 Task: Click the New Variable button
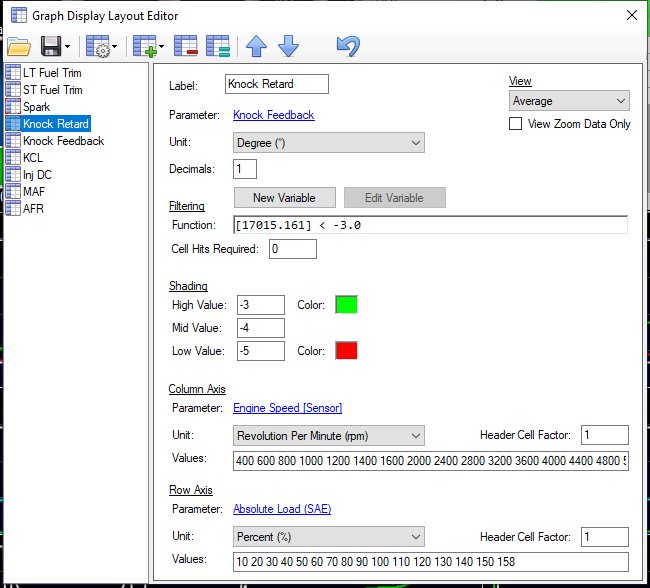tap(285, 198)
